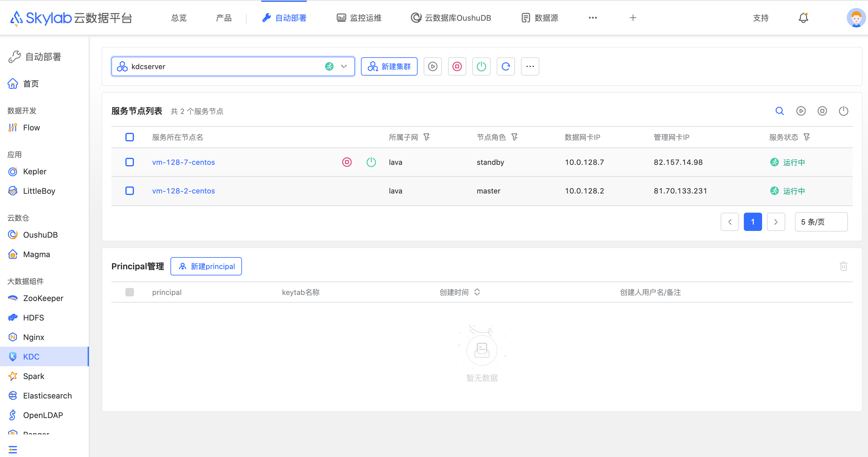Click the stop icon in node list header

822,111
